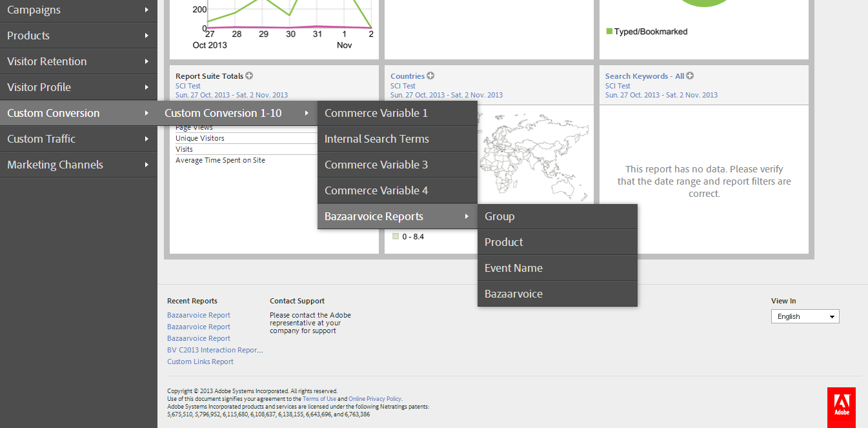868x428 pixels.
Task: Click the 0 - 8.4 map legend swatch
Action: [396, 236]
